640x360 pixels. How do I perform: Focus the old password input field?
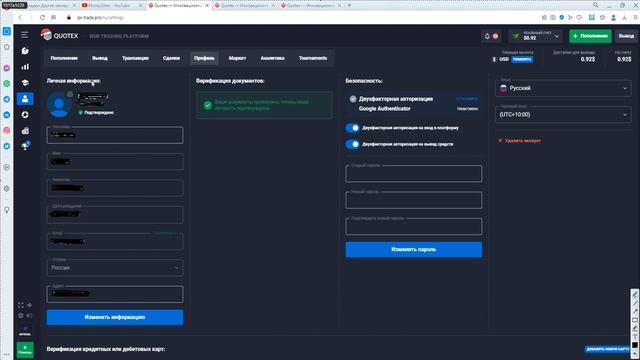[x=413, y=173]
